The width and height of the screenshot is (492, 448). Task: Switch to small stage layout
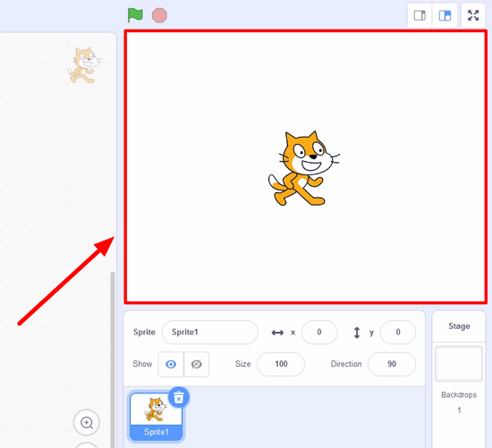[x=420, y=15]
